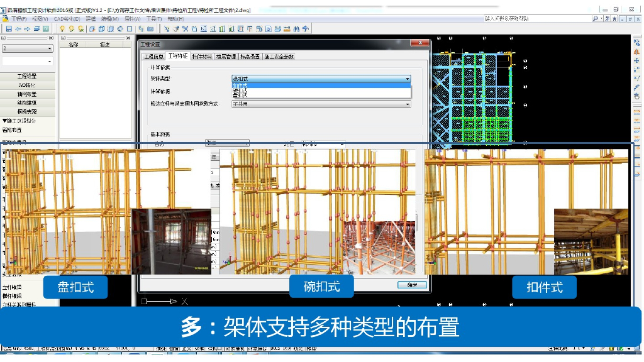644x362 pixels.
Task: Open the floor dropdown showing 2
Action: click(28, 48)
